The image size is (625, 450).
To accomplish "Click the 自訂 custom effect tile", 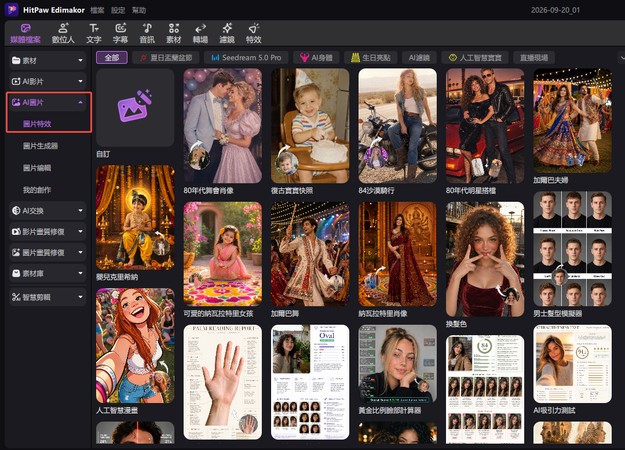I will click(x=135, y=108).
